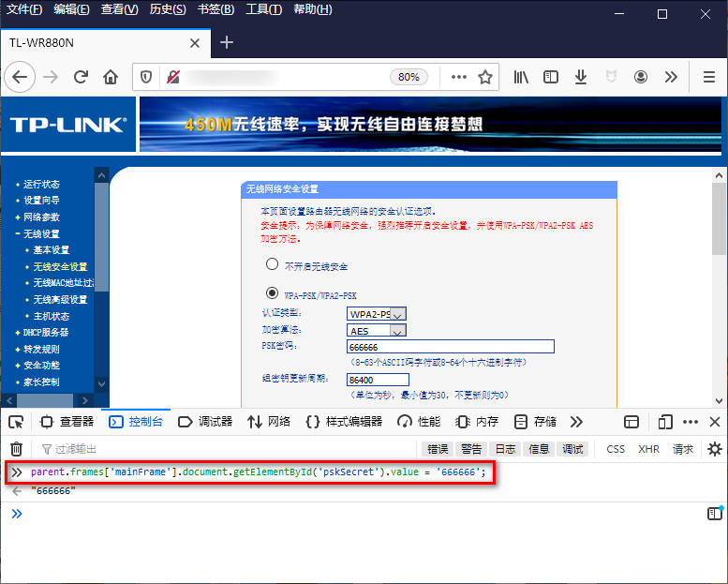Open the 加密算法 AES dropdown
This screenshot has height=584, width=728.
(x=377, y=330)
